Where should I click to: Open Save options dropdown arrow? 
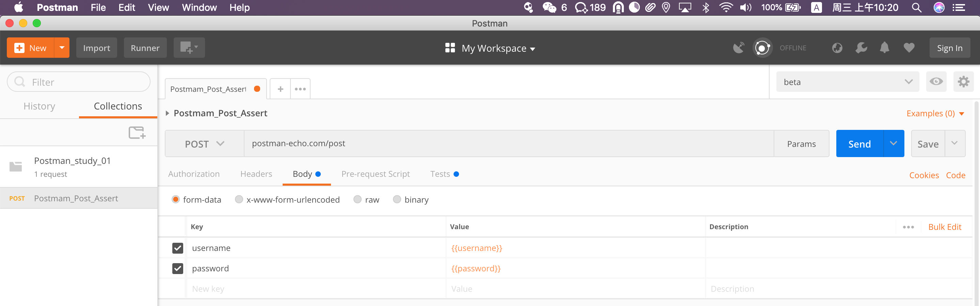coord(955,143)
